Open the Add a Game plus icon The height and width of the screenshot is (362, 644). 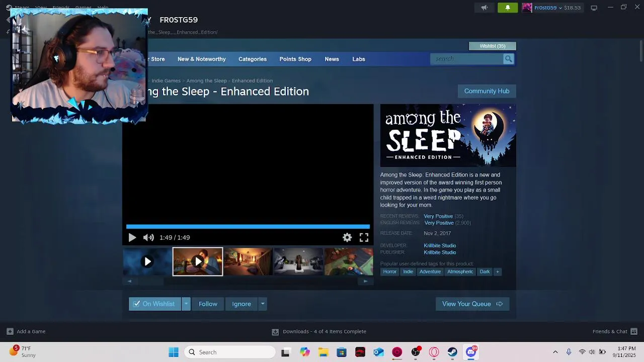10,331
